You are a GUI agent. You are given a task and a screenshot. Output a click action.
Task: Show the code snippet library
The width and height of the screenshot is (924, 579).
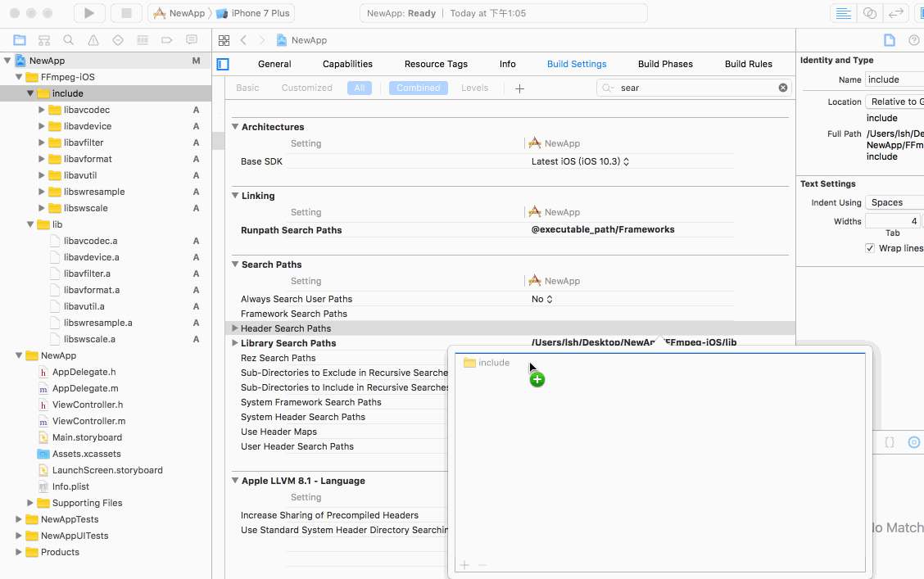click(x=890, y=442)
